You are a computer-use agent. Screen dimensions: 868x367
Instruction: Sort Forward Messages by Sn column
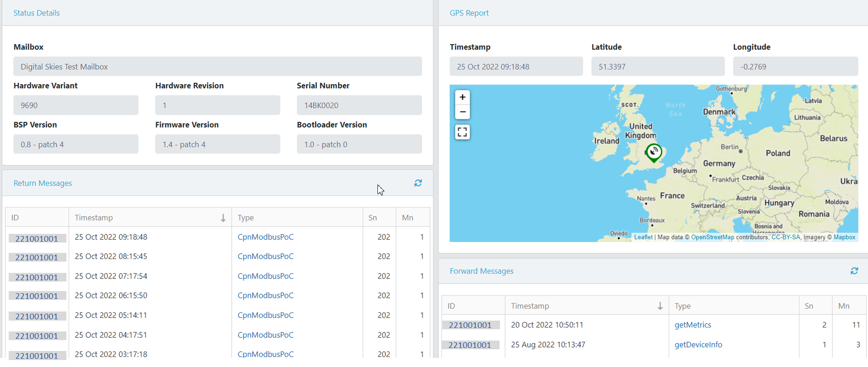coord(809,306)
